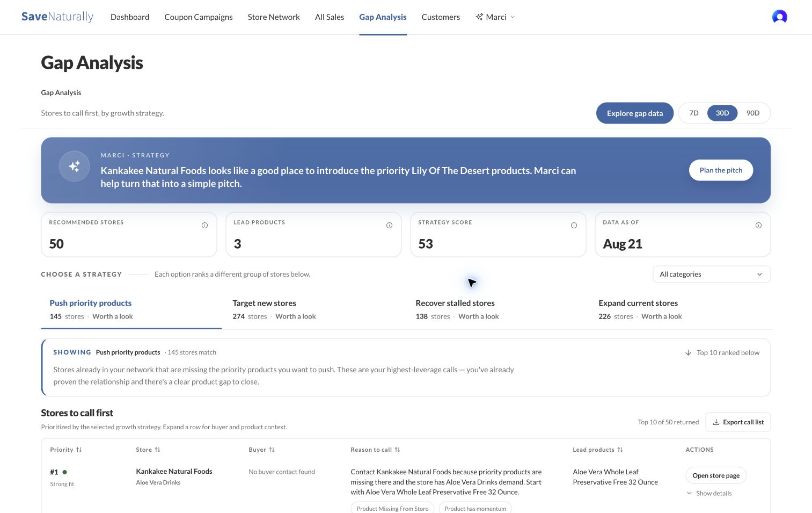Click the Top 10 of 50 returned text

click(x=668, y=422)
